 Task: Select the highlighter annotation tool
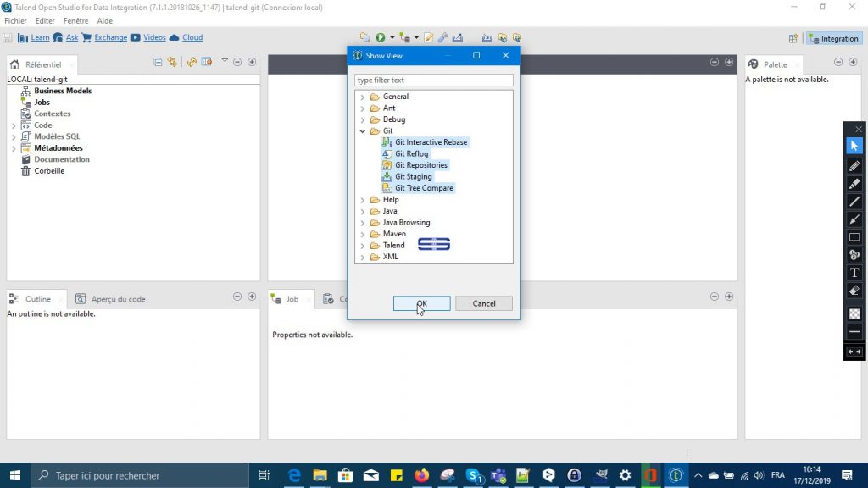click(x=854, y=184)
